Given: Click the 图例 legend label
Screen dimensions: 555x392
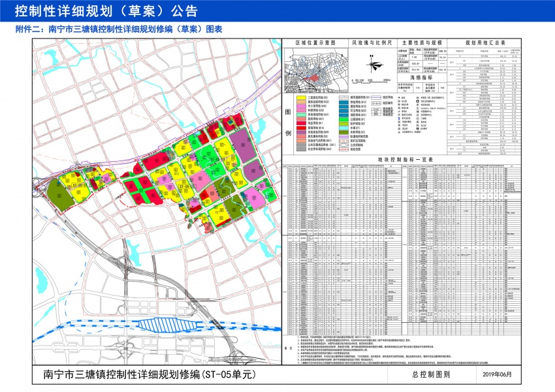Looking at the screenshot, I should pyautogui.click(x=288, y=123).
